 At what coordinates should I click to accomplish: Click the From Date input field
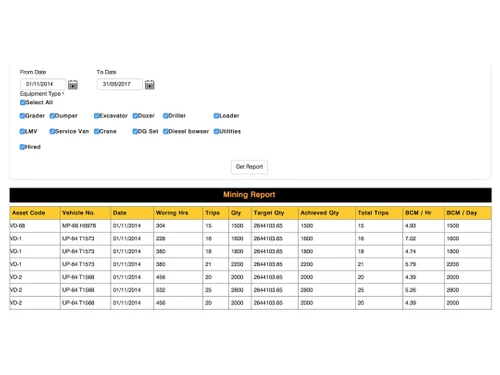tap(43, 84)
